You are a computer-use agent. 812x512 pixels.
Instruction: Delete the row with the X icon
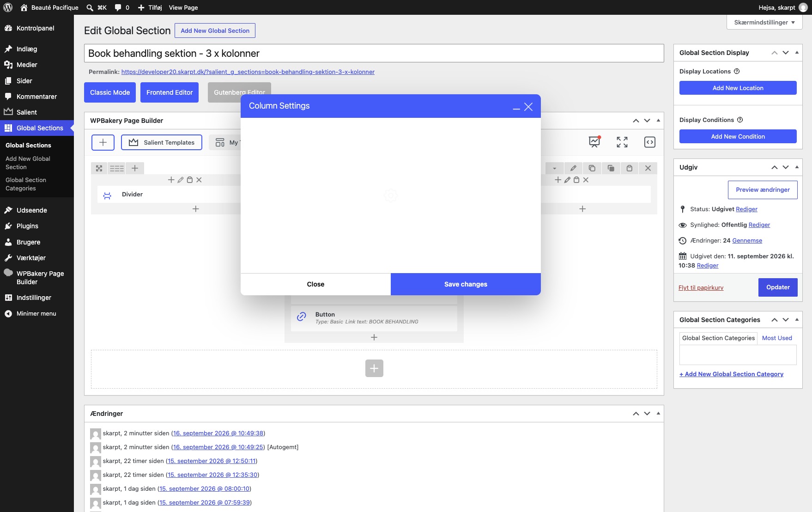pos(648,168)
